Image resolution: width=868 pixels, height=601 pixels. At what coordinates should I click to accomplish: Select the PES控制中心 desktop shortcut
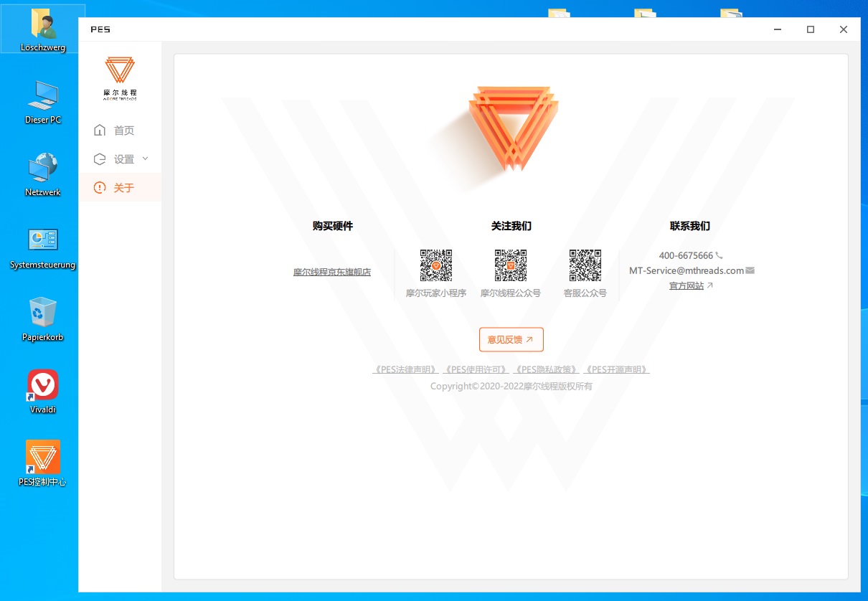[43, 464]
